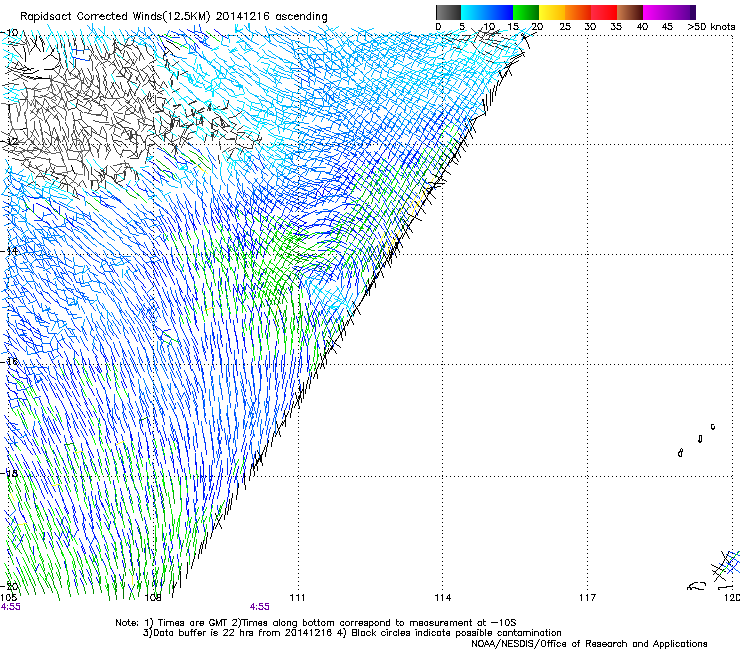Viewport: 740px width, 650px height.
Task: Click the '108' longitude axis label
Action: point(153,598)
